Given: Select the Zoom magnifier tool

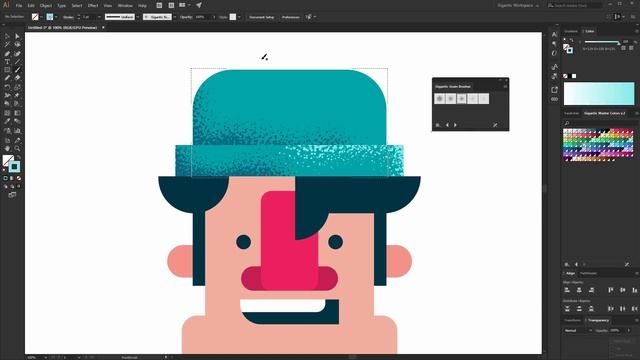Looking at the screenshot, I should (17, 149).
